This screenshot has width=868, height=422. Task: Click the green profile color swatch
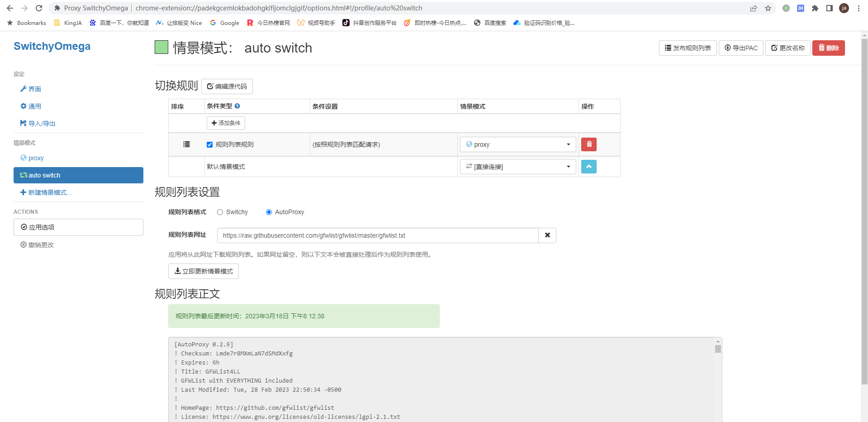(161, 47)
